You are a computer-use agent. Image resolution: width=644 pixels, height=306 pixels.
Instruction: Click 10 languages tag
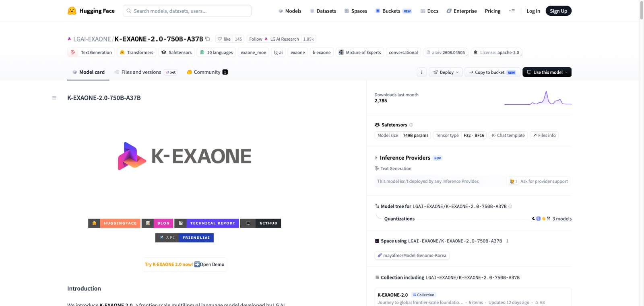tap(216, 52)
